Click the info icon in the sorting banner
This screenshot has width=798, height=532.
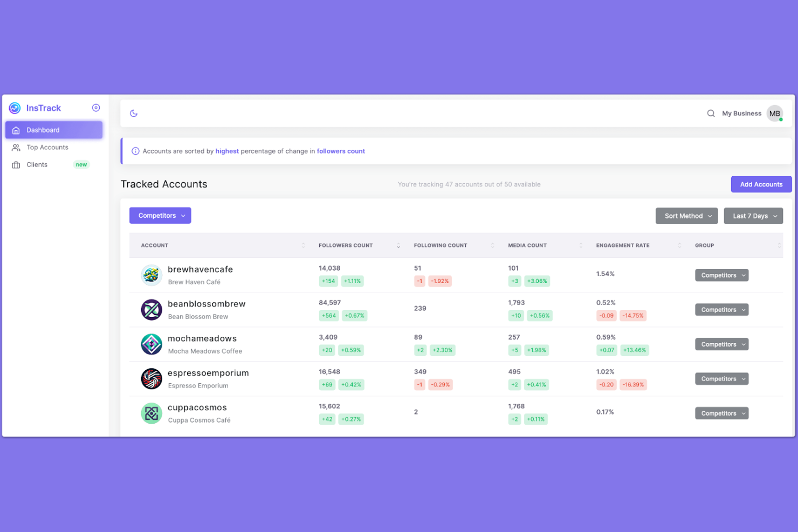coord(135,151)
